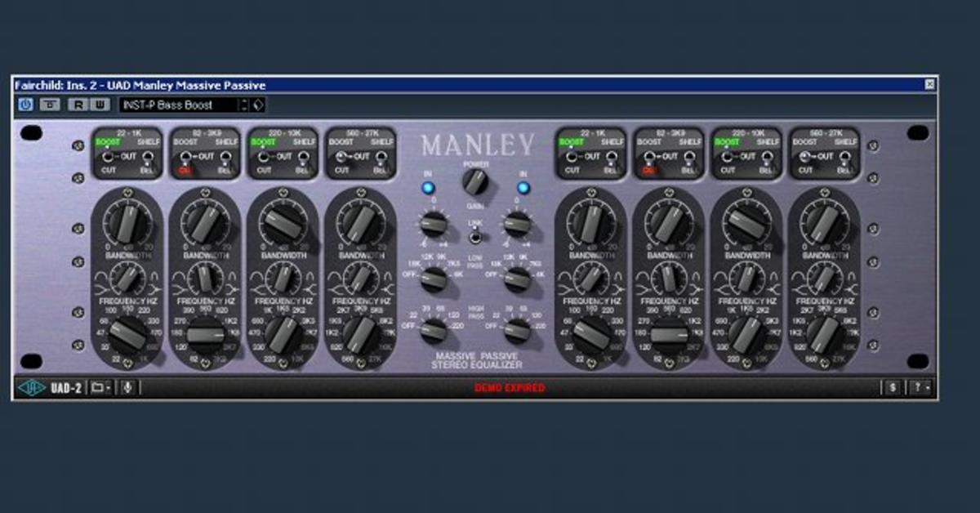Click the W write automation button
Viewport: 980px width, 513px height.
click(100, 105)
